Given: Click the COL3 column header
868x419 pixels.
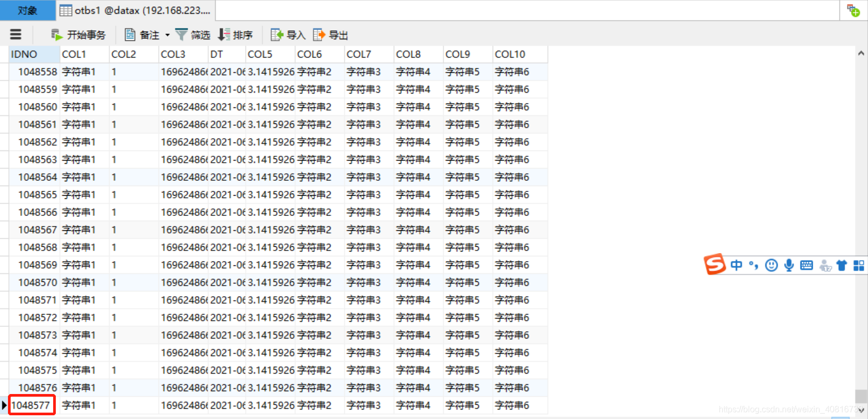Looking at the screenshot, I should click(183, 54).
